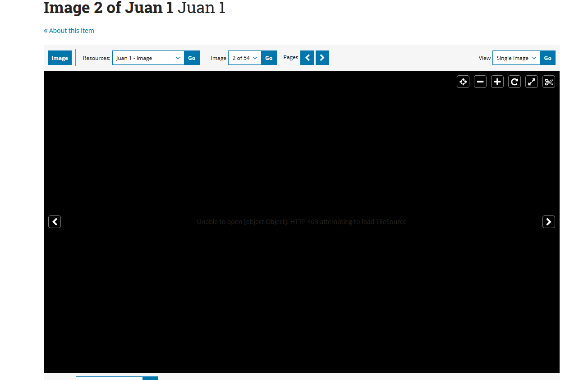The height and width of the screenshot is (380, 588).
Task: Click the next page arrow beside Pages
Action: click(322, 58)
